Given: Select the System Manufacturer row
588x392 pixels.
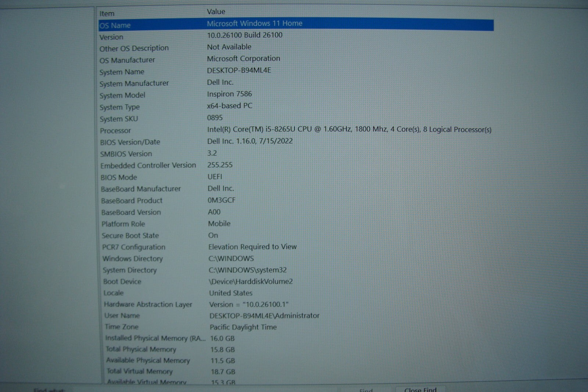Looking at the screenshot, I should pyautogui.click(x=134, y=83).
